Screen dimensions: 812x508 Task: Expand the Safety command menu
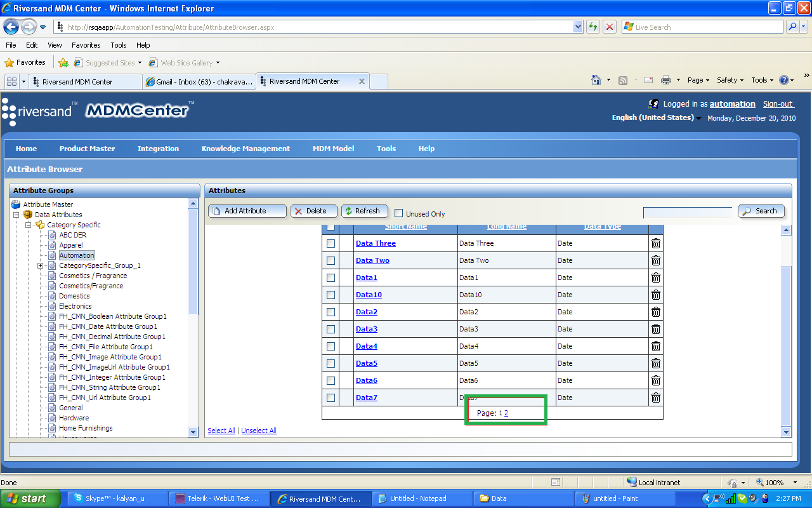(730, 80)
